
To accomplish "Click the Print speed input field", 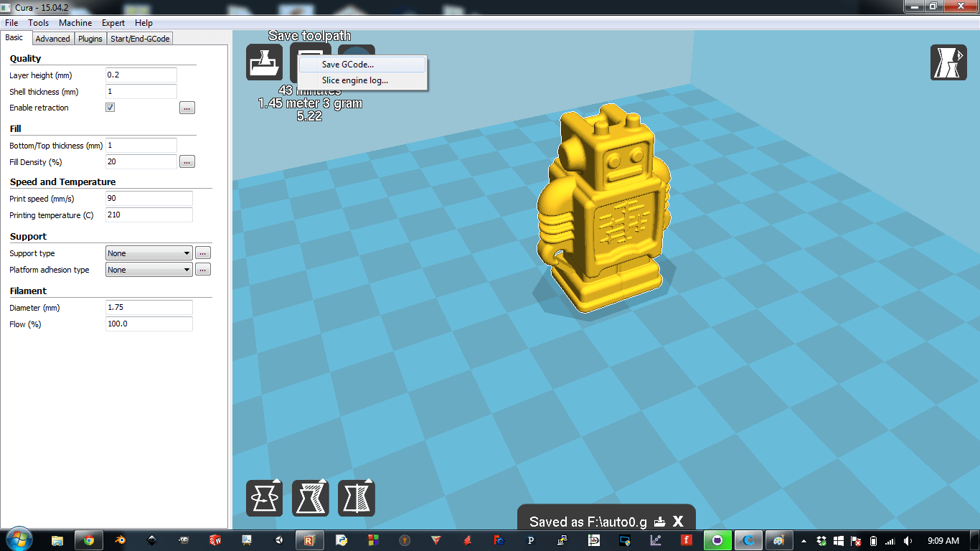I will [149, 199].
